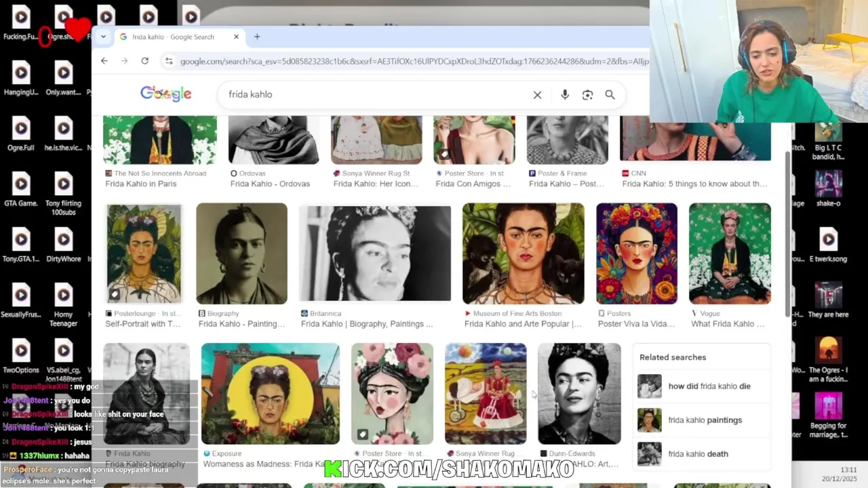Click the address bar URL
The width and height of the screenshot is (868, 488).
pos(414,61)
